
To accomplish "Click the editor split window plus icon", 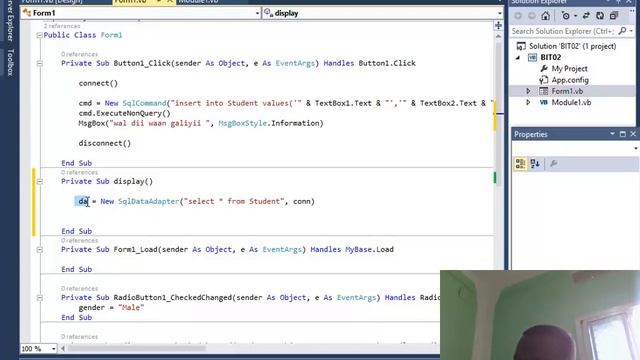I will [x=498, y=26].
